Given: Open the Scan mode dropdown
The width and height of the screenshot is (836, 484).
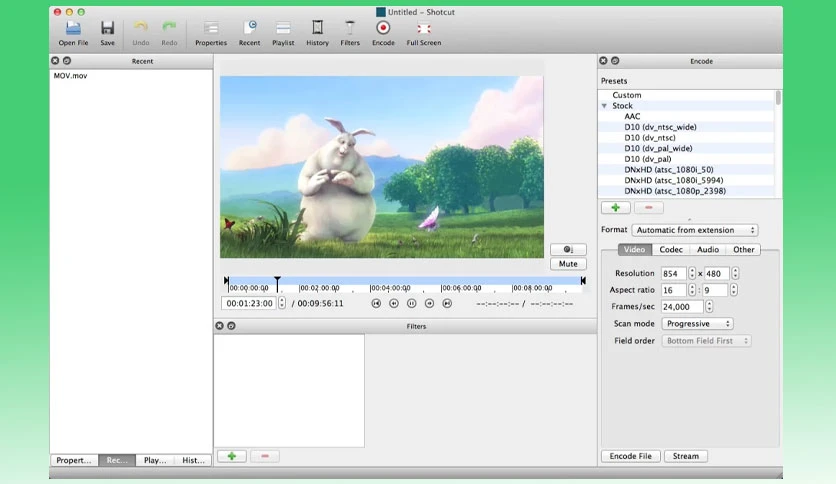Looking at the screenshot, I should pos(697,324).
